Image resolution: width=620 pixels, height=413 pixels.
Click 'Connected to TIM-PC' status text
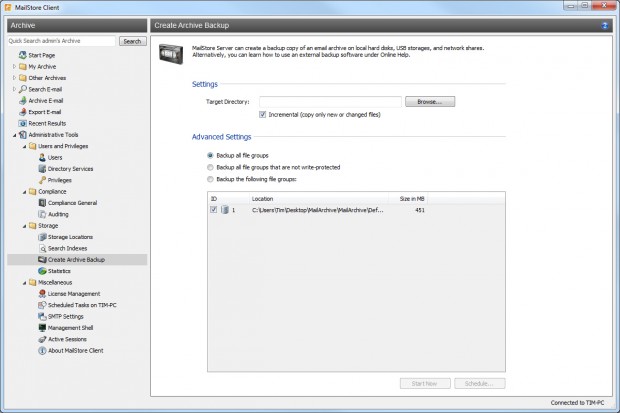[x=577, y=403]
